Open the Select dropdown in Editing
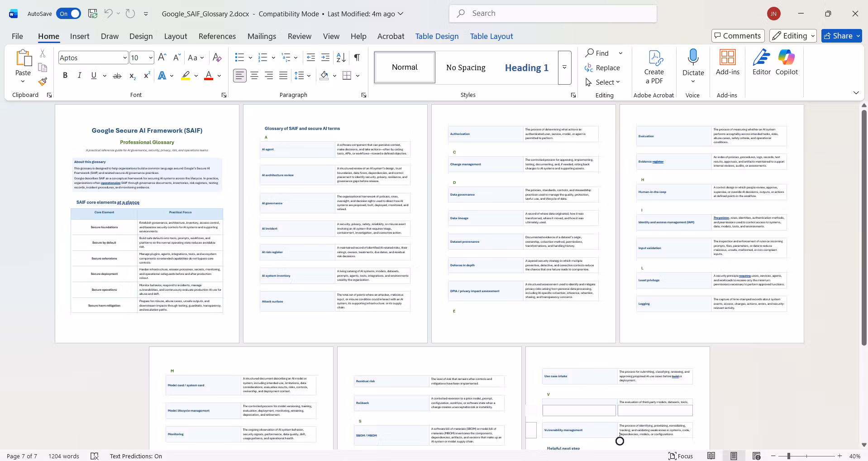The height and width of the screenshot is (461, 868). point(602,82)
